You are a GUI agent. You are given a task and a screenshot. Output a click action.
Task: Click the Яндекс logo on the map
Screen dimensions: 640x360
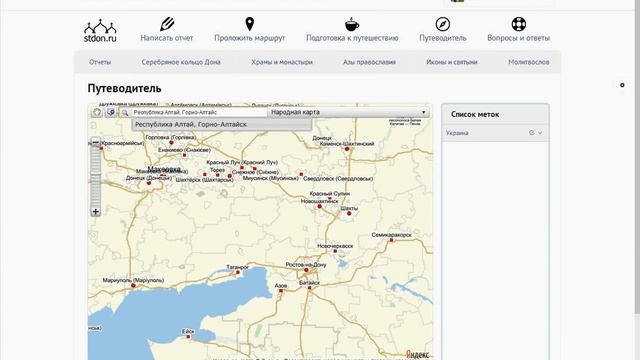418,354
